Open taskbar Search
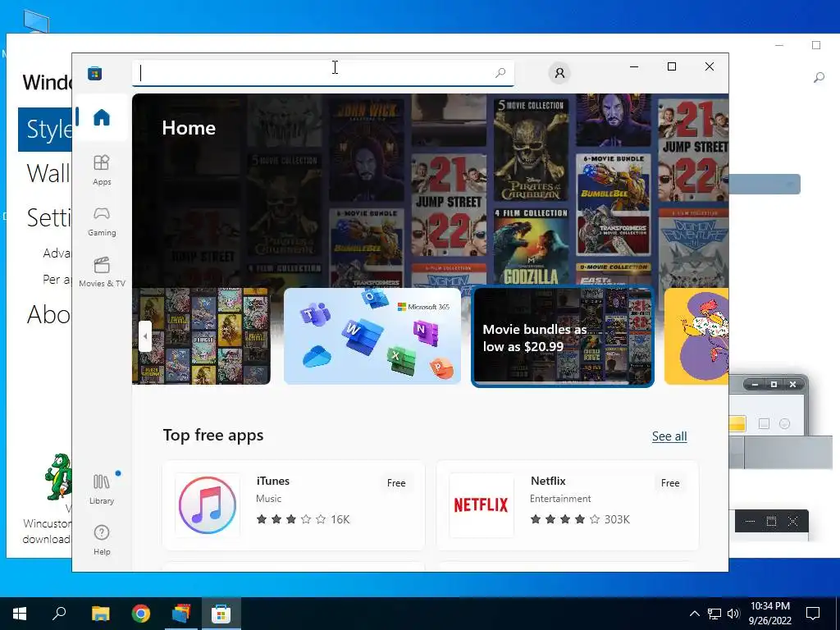840x630 pixels. point(59,613)
